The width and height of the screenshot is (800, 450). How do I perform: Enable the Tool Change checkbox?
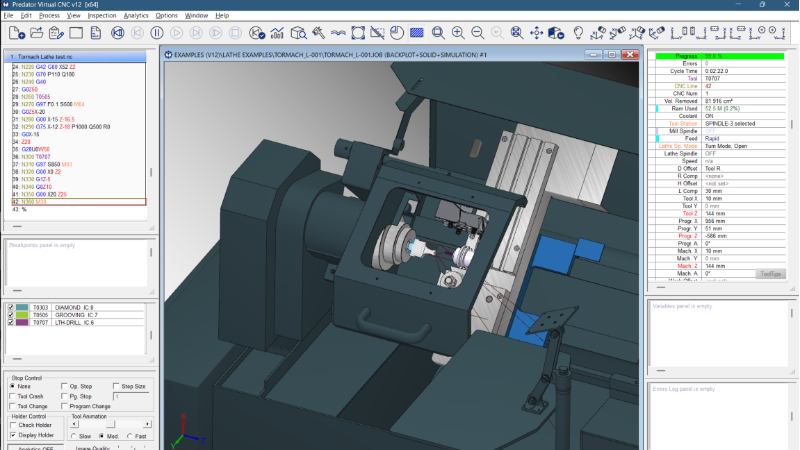(x=13, y=406)
